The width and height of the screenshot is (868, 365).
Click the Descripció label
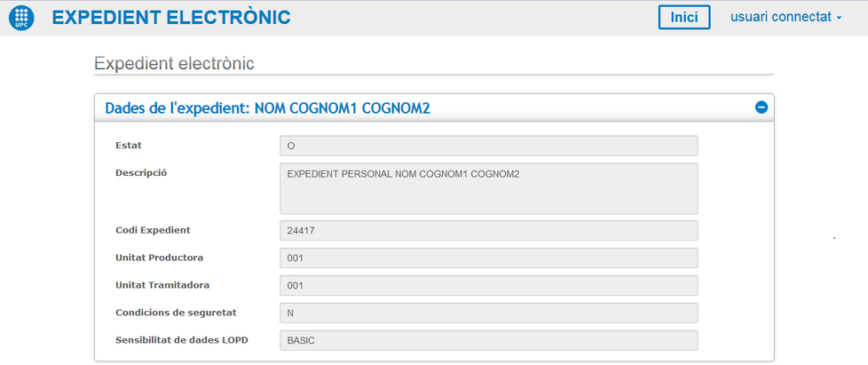pyautogui.click(x=142, y=172)
